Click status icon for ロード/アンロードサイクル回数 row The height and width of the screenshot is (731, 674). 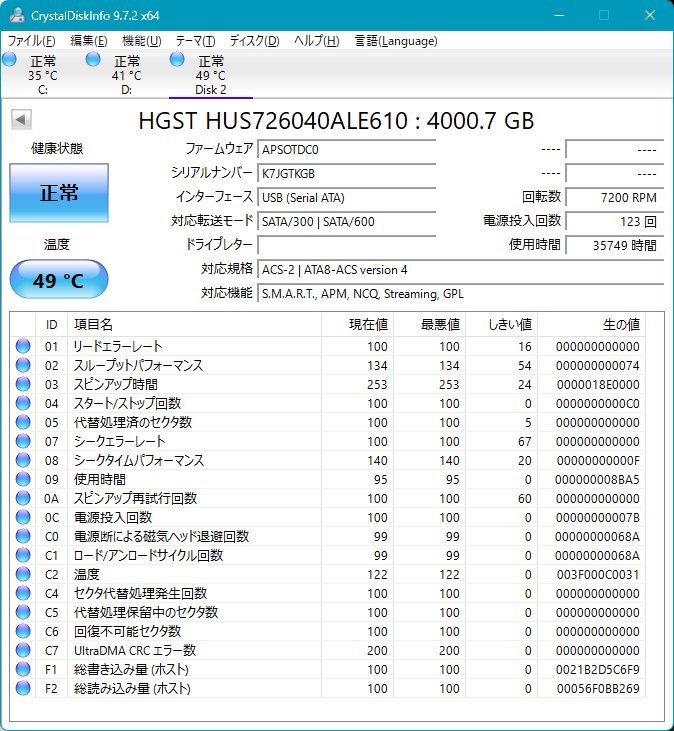point(23,555)
